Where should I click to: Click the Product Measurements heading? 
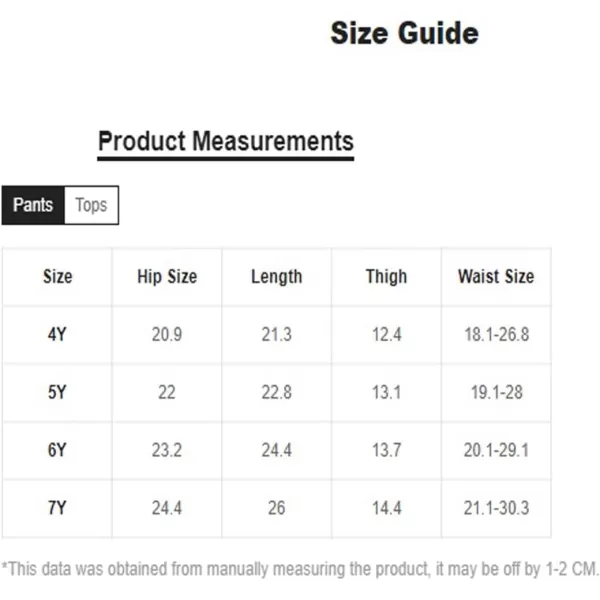(226, 141)
